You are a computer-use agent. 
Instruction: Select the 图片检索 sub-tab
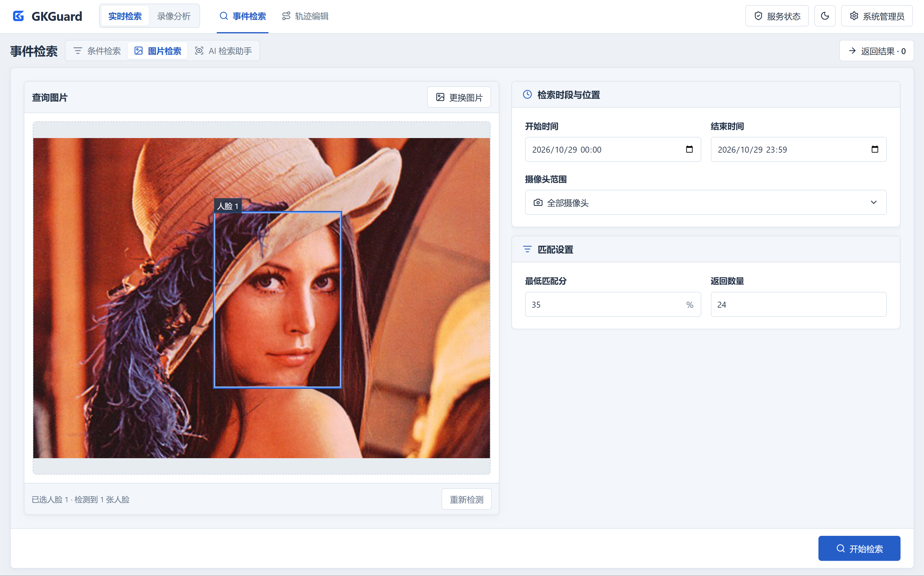click(x=158, y=51)
